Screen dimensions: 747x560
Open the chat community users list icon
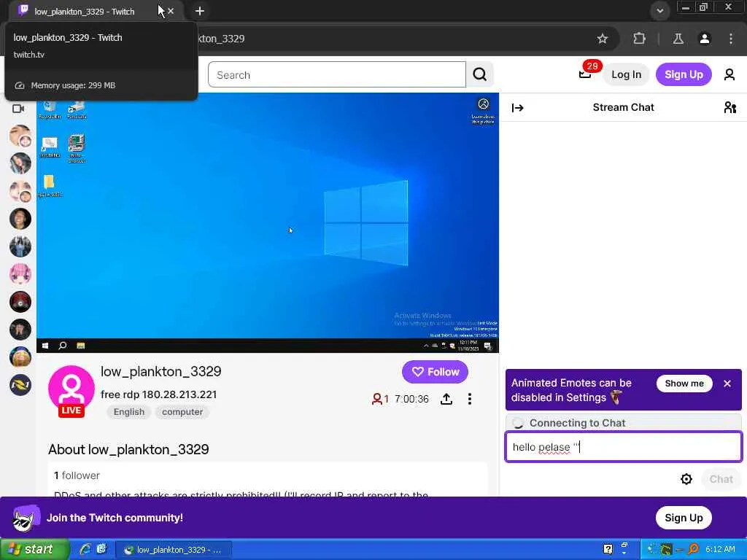pos(729,108)
